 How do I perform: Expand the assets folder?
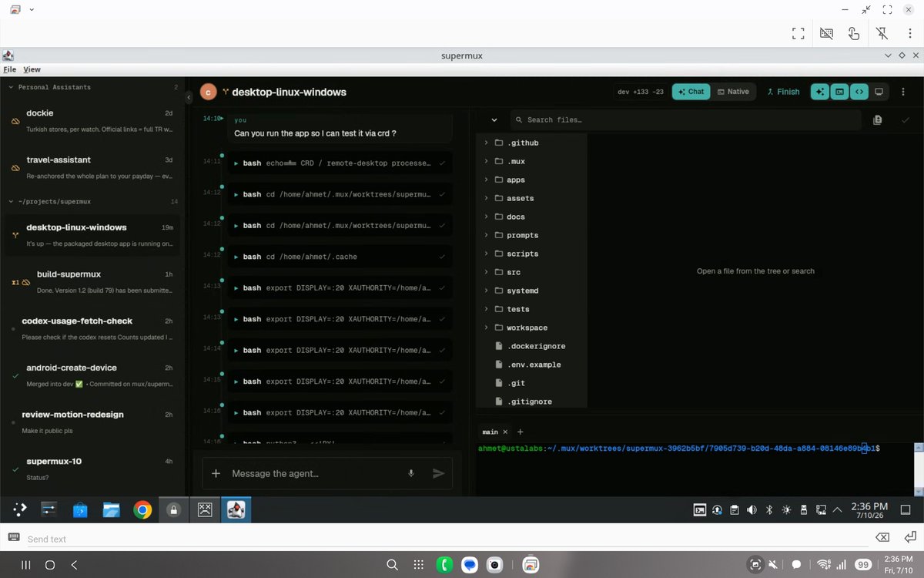coord(531,198)
